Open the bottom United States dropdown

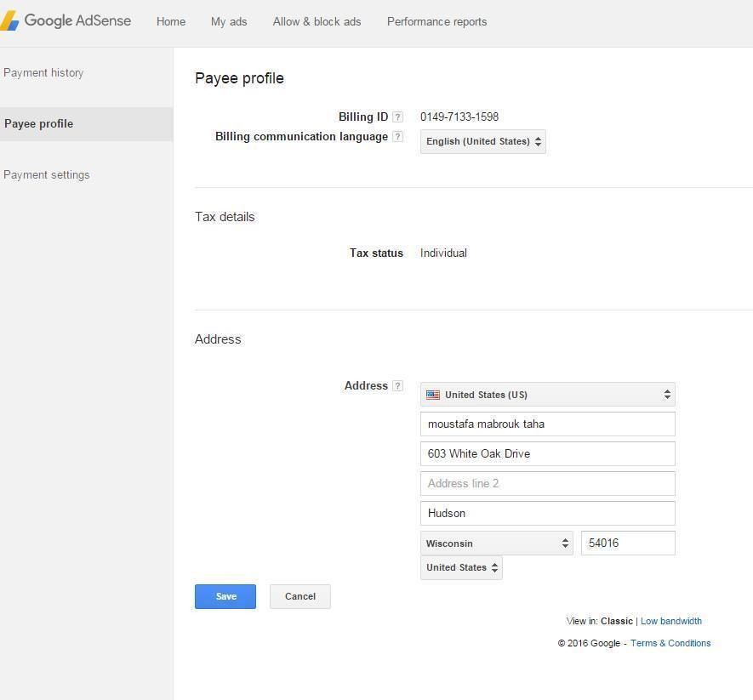tap(460, 568)
